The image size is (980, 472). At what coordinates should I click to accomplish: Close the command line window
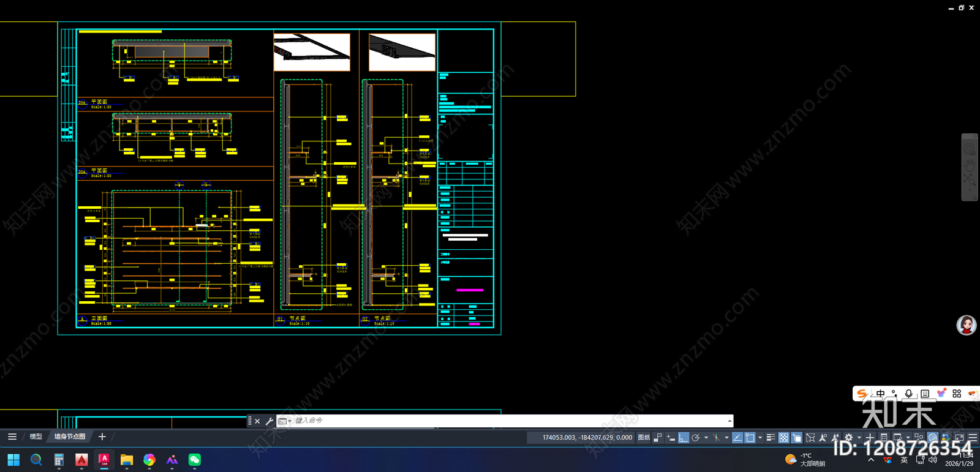click(x=258, y=421)
